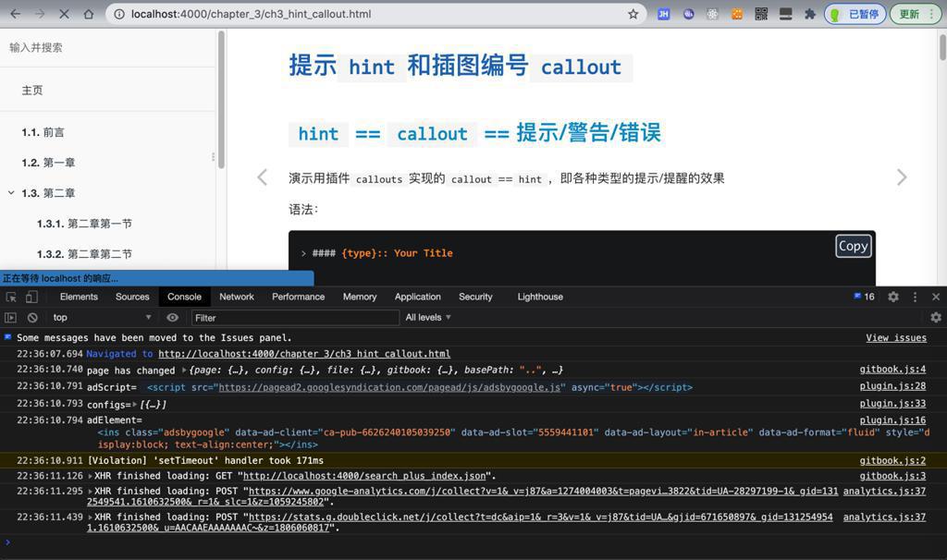Screen dimensions: 947x560
Task: Toggle device toolbar in DevTools
Action: click(x=31, y=297)
